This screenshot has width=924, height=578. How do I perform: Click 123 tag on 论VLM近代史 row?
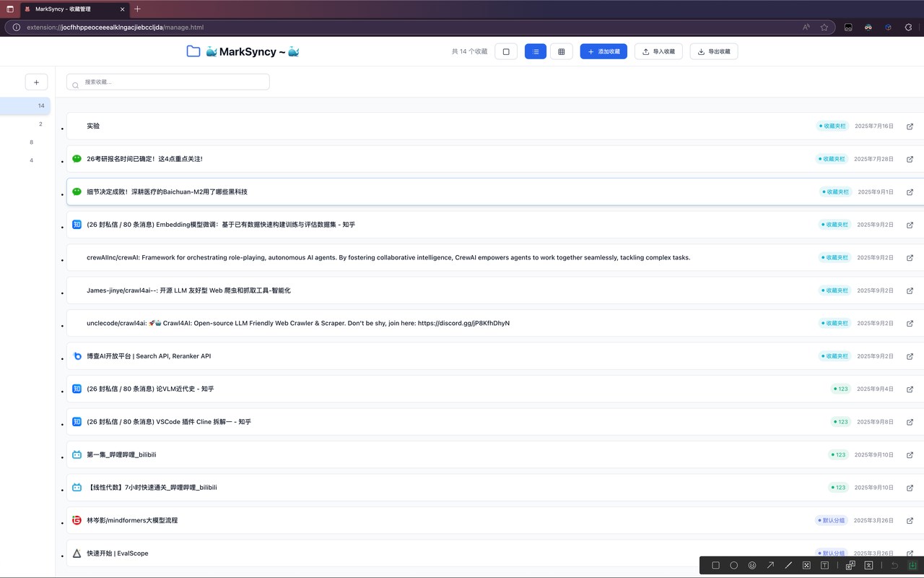click(x=840, y=389)
